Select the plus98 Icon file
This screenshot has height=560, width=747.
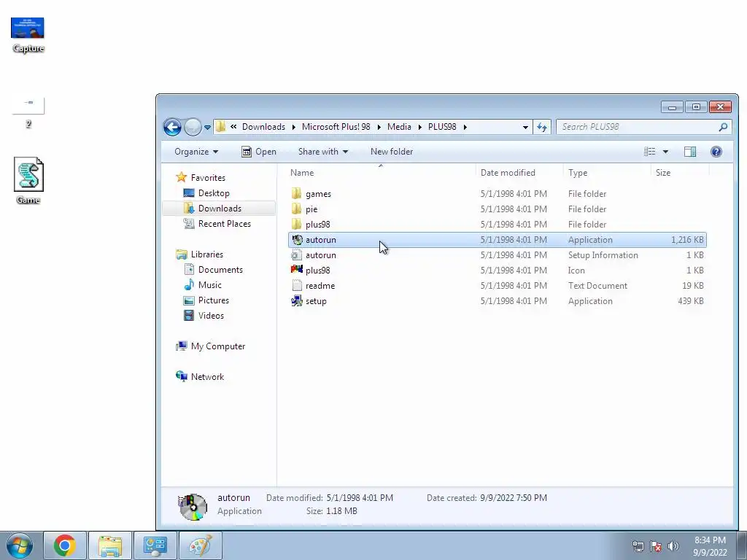coord(297,270)
